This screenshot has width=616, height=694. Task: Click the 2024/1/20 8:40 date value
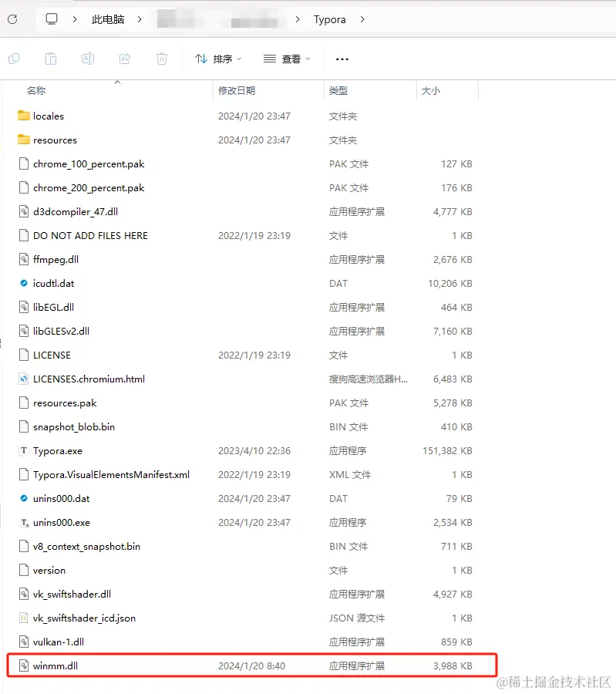(x=252, y=665)
